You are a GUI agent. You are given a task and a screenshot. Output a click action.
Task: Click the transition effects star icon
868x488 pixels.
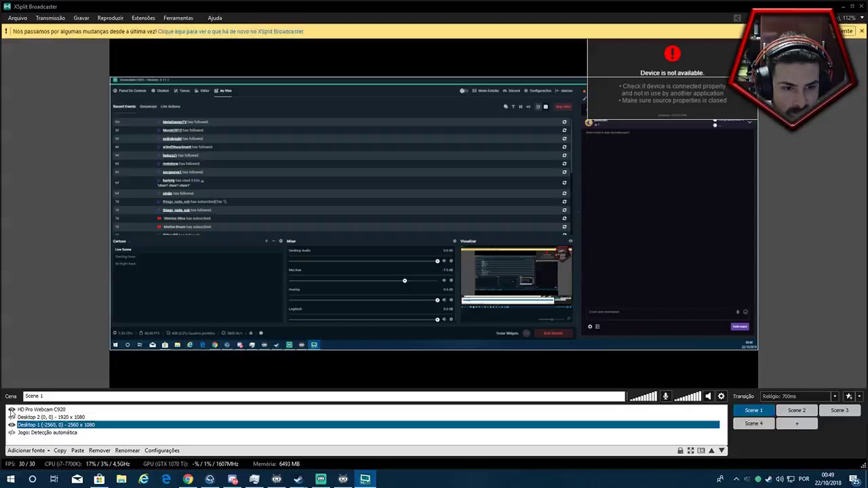848,396
